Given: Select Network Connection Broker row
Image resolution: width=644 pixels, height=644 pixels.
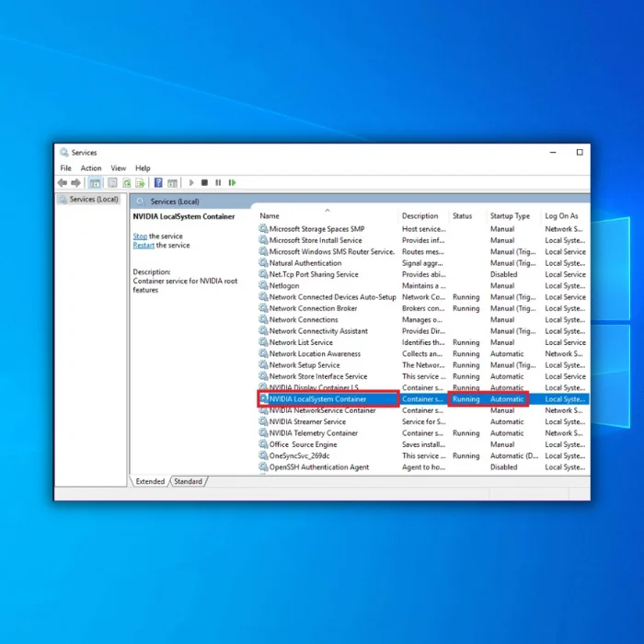Looking at the screenshot, I should (x=423, y=308).
